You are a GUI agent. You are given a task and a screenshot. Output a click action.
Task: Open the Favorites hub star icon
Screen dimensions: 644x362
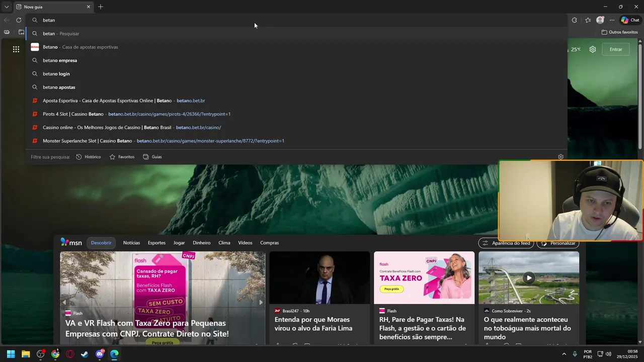click(x=588, y=20)
